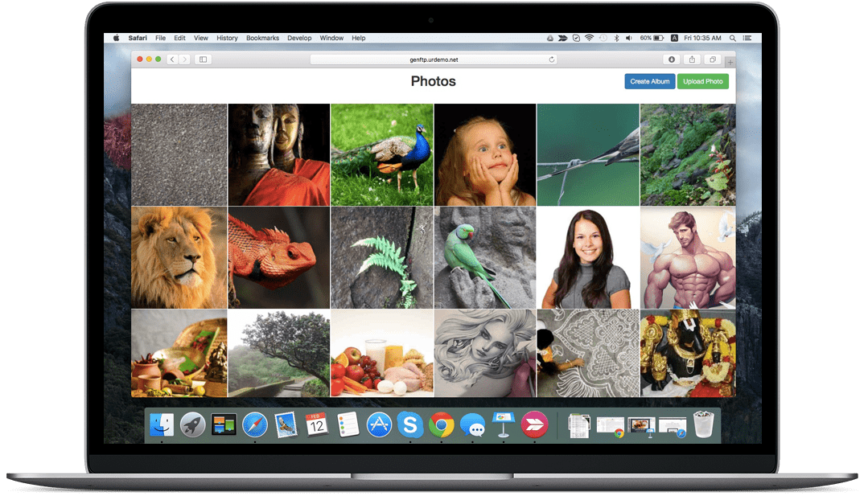The width and height of the screenshot is (868, 496).
Task: Toggle the Safari sidebar button
Action: [203, 59]
